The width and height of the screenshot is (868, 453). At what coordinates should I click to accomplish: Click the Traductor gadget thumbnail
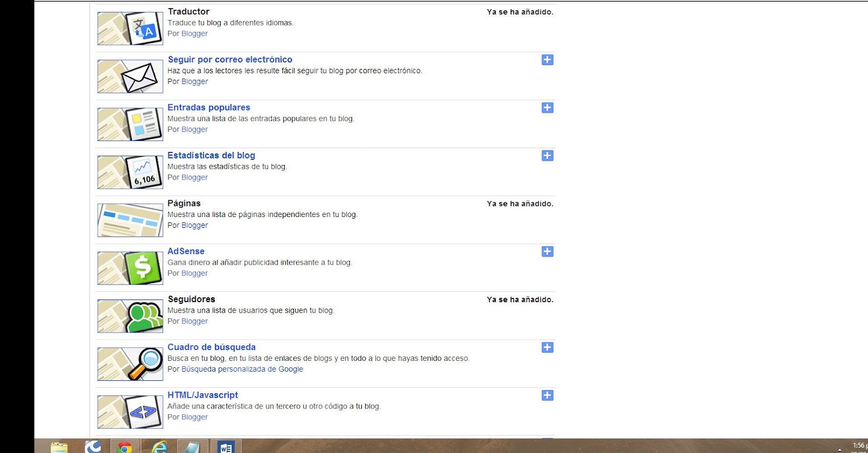[130, 28]
